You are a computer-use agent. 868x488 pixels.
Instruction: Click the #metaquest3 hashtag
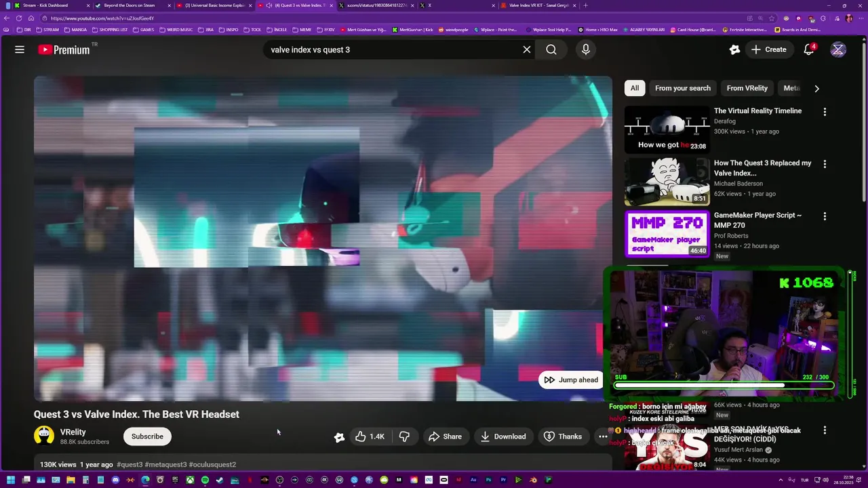click(x=165, y=465)
